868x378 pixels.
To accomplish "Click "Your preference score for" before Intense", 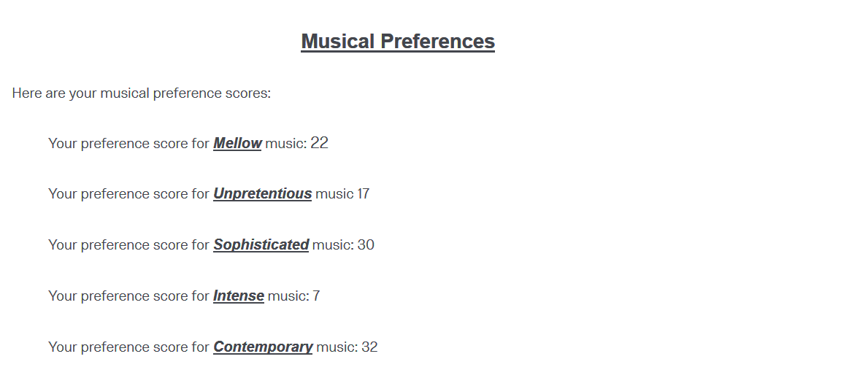I will pos(128,296).
